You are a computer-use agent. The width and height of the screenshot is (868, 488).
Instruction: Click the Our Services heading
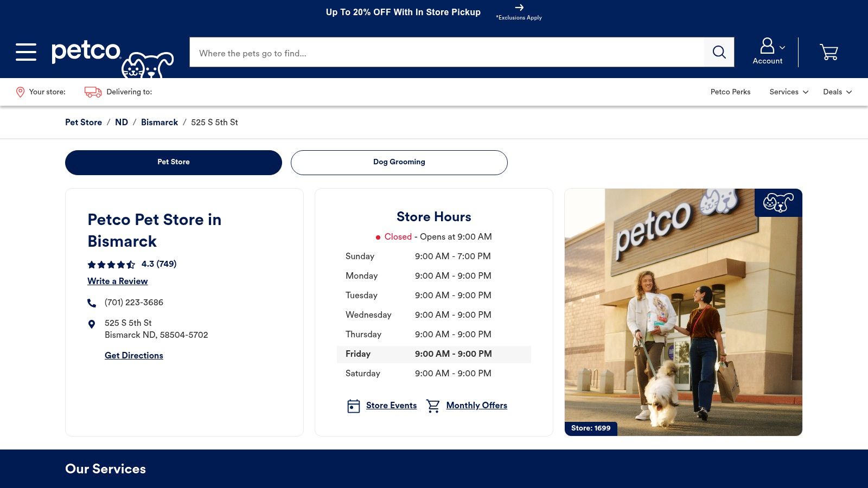(105, 468)
